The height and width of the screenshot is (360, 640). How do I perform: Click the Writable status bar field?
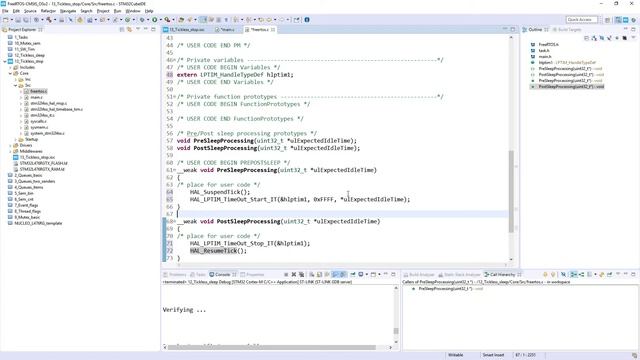point(456,356)
